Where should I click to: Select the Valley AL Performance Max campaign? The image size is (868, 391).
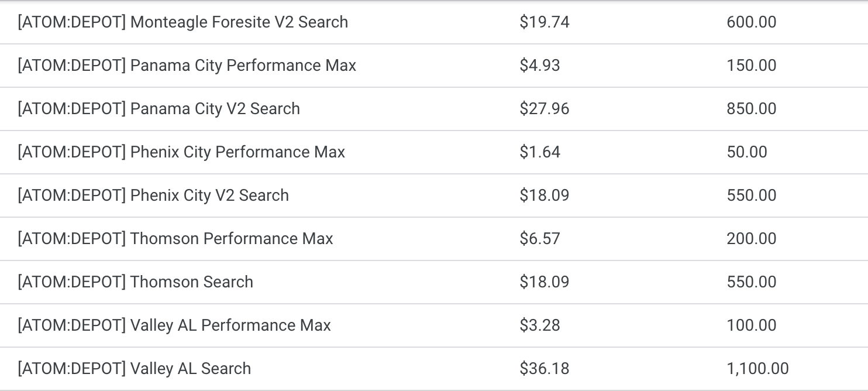point(174,325)
